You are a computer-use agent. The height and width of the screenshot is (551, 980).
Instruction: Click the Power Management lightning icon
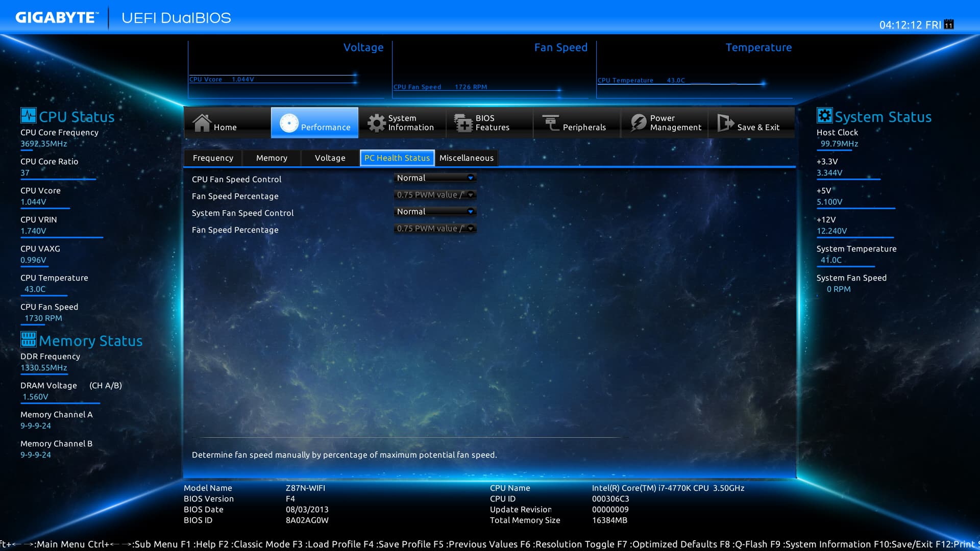638,123
